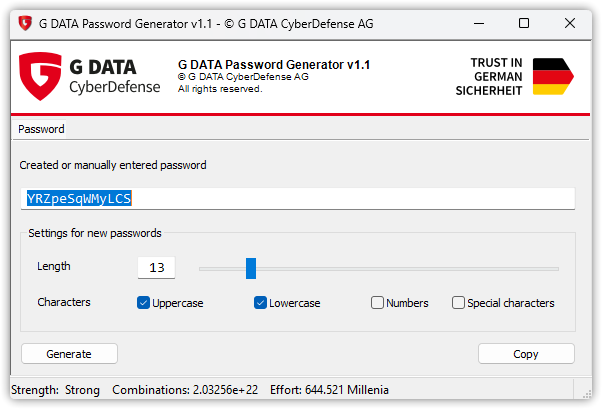Viewport: 602px width, 409px height.
Task: Uncheck the Lowercase option
Action: point(260,303)
